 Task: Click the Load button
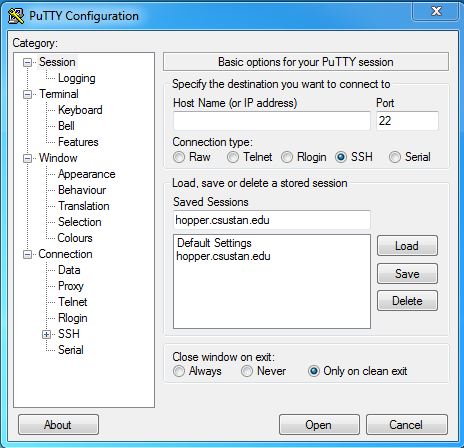pos(407,246)
